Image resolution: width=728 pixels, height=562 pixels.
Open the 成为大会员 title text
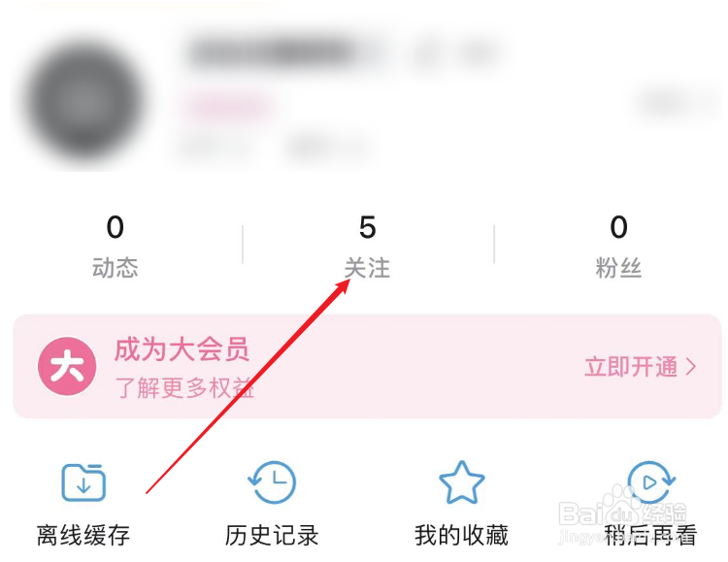(x=182, y=349)
